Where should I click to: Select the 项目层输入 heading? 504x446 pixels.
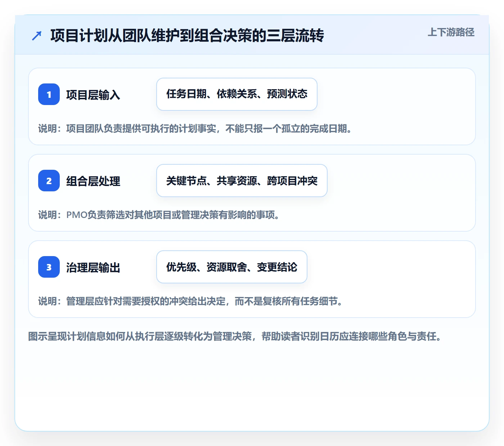(x=93, y=95)
